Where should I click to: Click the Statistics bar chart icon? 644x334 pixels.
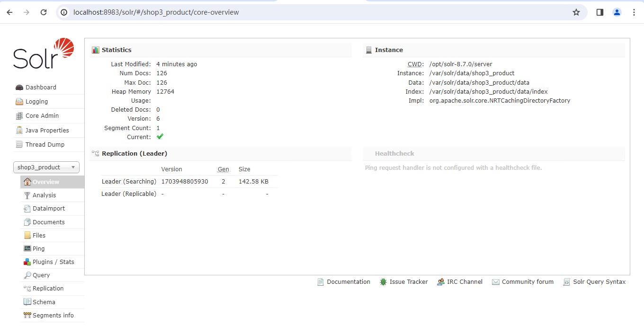(x=96, y=50)
